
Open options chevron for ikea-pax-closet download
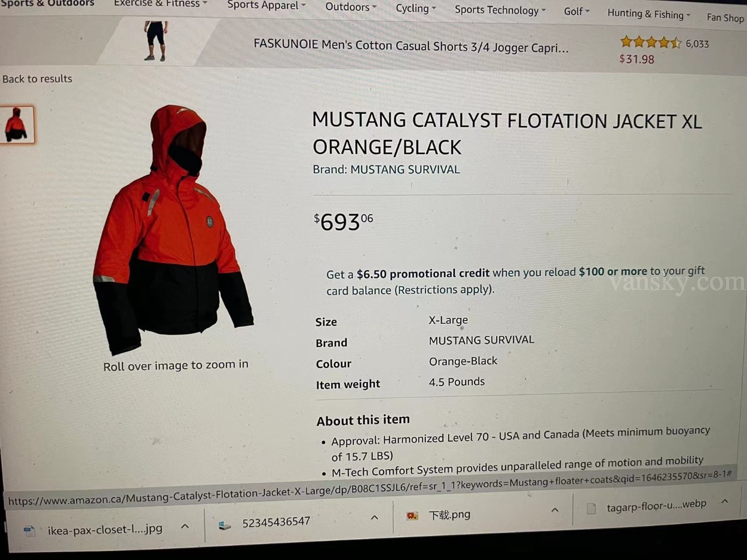click(x=185, y=527)
